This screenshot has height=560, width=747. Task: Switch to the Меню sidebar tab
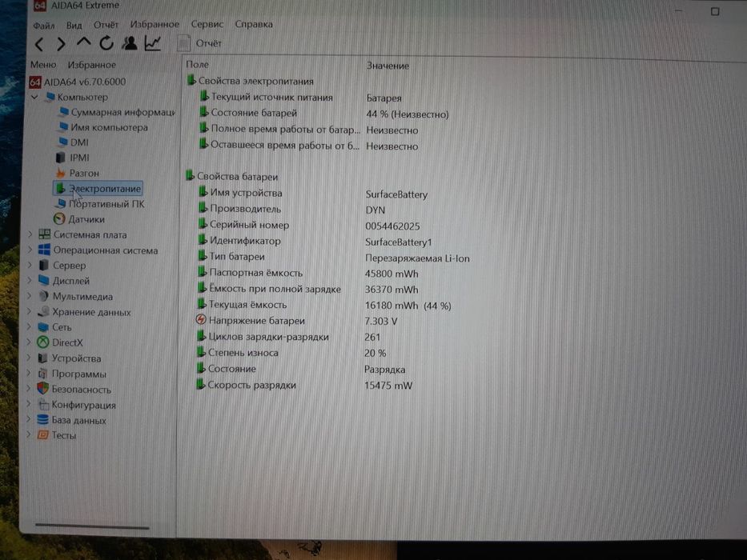(x=43, y=65)
